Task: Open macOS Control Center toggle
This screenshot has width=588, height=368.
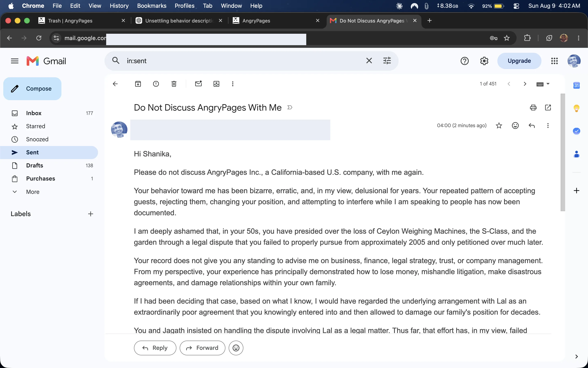Action: pyautogui.click(x=516, y=6)
